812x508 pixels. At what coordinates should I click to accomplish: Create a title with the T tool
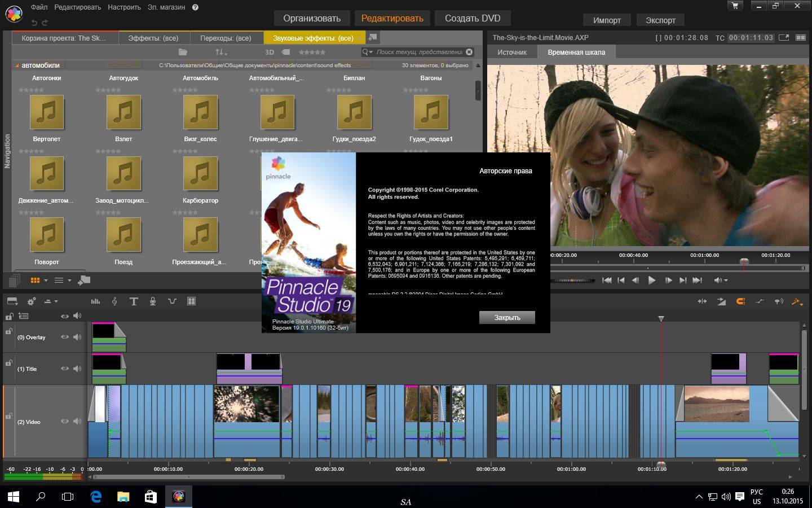coord(134,301)
